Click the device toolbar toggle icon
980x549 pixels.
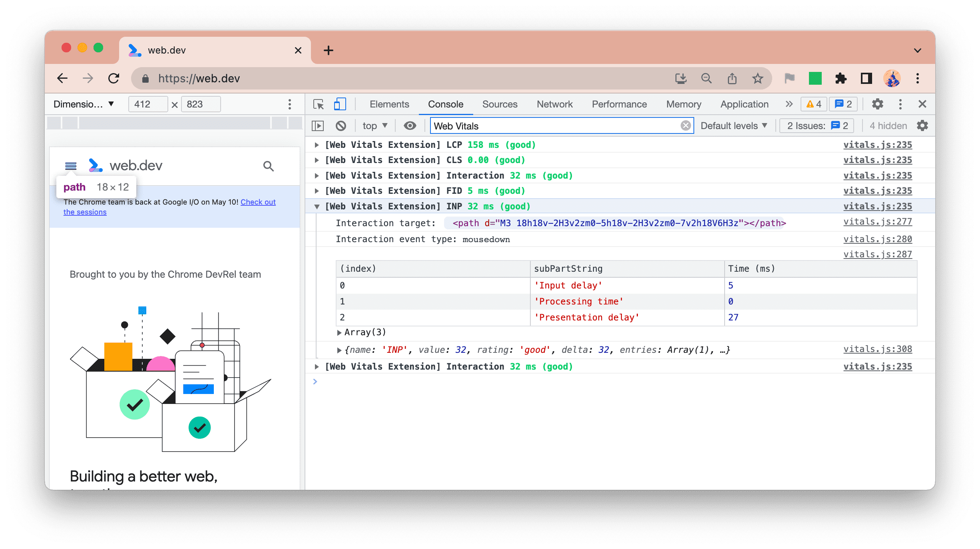[x=340, y=103]
